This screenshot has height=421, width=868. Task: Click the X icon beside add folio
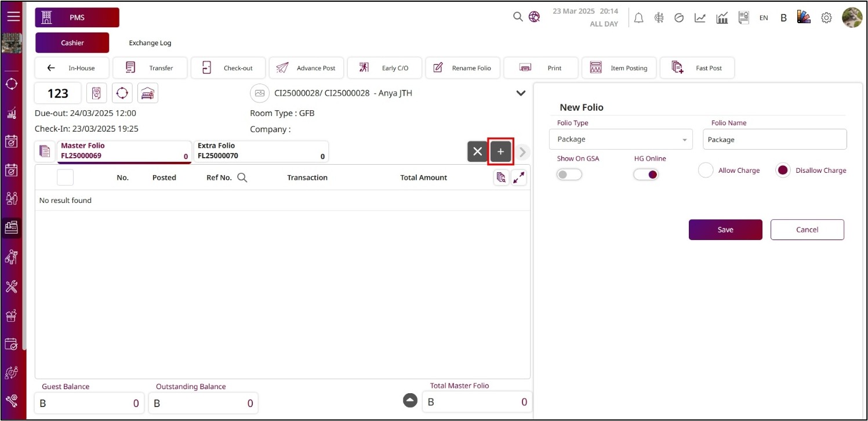pos(477,151)
